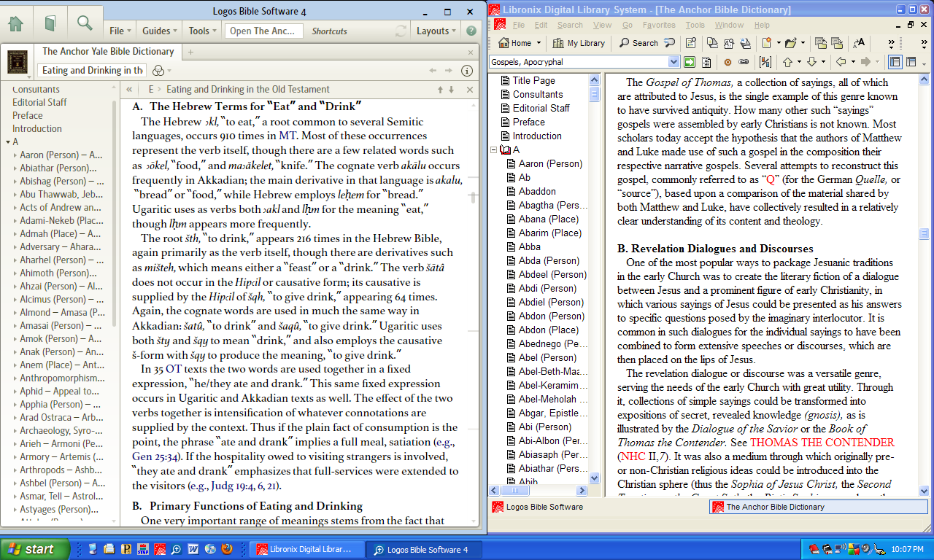
Task: Open the Layouts dropdown in Logos
Action: point(436,31)
